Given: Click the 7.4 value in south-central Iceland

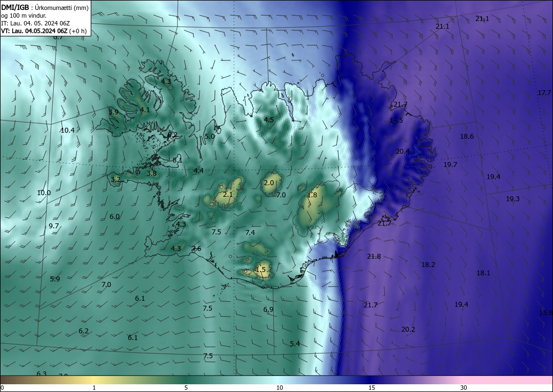Looking at the screenshot, I should pos(250,232).
